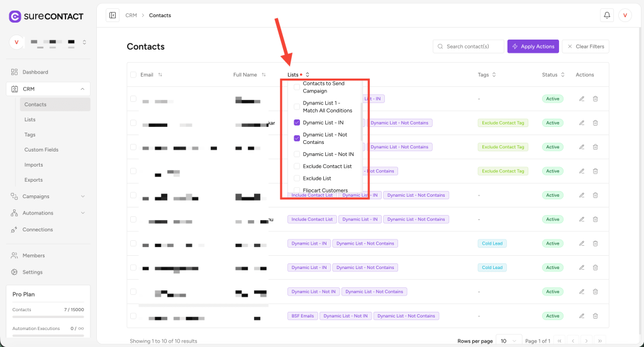Open the Dashboard sidebar icon
The width and height of the screenshot is (644, 347).
[x=14, y=72]
